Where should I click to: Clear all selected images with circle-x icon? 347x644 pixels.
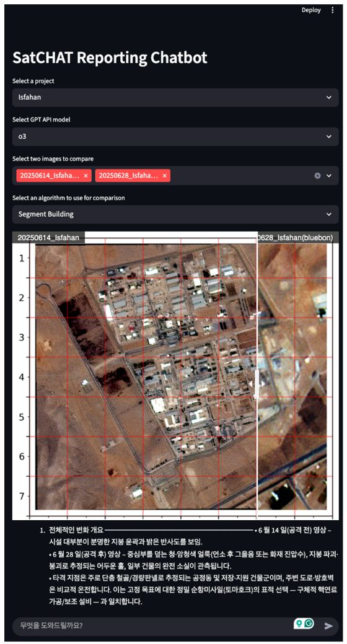pyautogui.click(x=317, y=176)
